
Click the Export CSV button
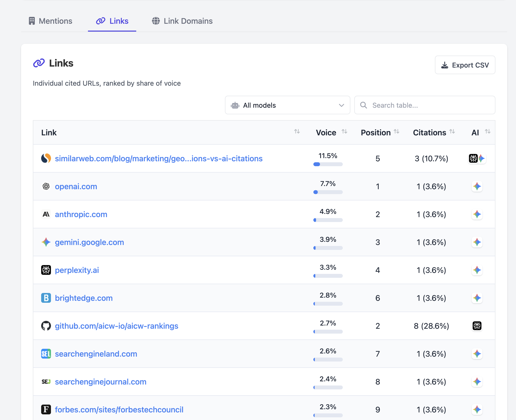point(465,65)
